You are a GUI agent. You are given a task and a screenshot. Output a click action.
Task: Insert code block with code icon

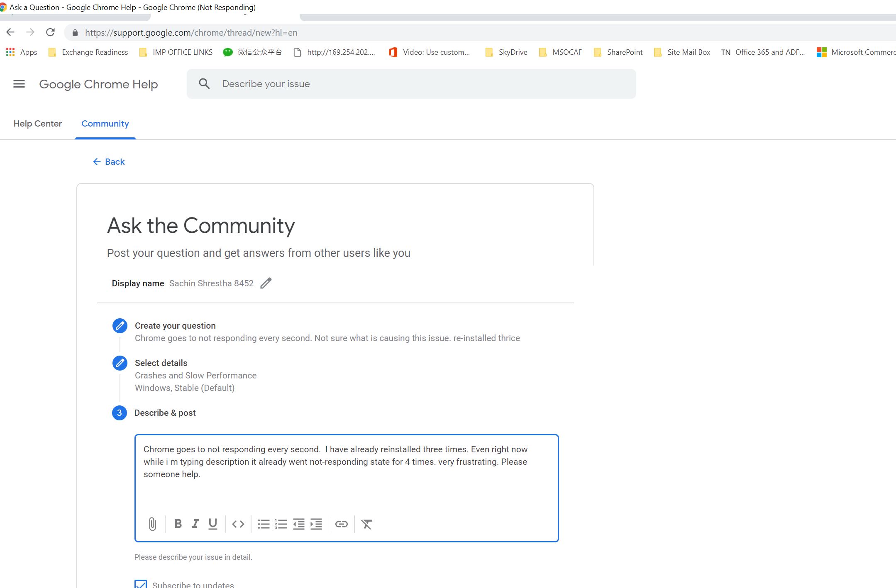[x=238, y=524]
